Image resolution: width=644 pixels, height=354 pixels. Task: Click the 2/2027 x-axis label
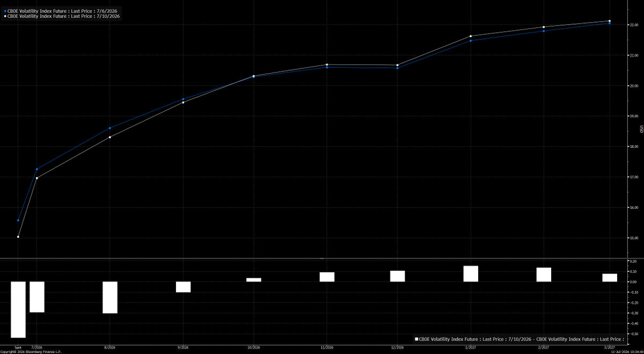coord(544,348)
